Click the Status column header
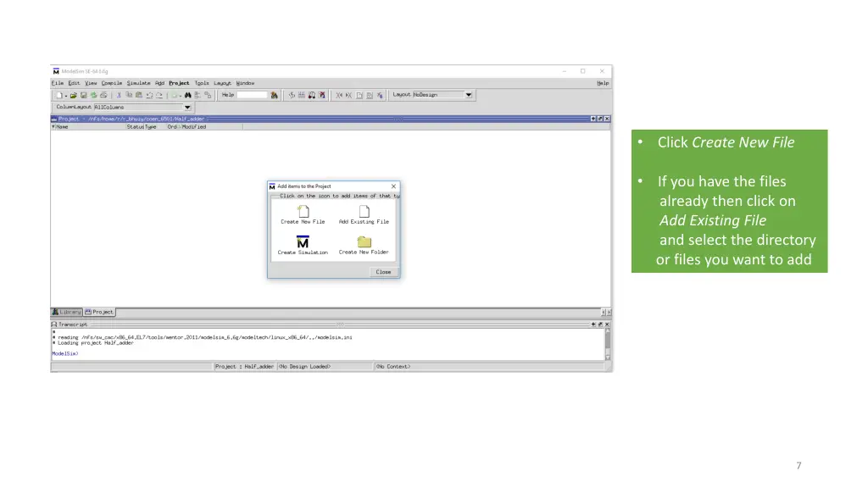 pos(135,127)
